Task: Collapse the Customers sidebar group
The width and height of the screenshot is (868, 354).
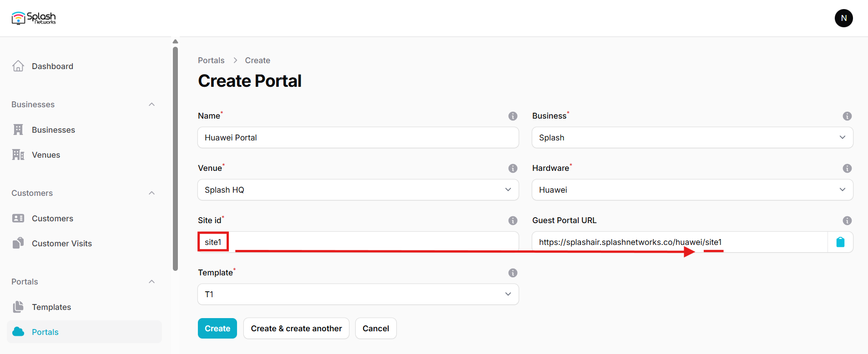Action: 152,193
